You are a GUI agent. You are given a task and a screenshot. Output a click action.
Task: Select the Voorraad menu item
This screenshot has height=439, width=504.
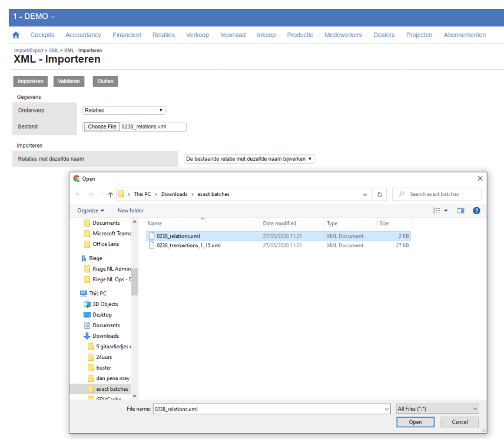pos(233,35)
